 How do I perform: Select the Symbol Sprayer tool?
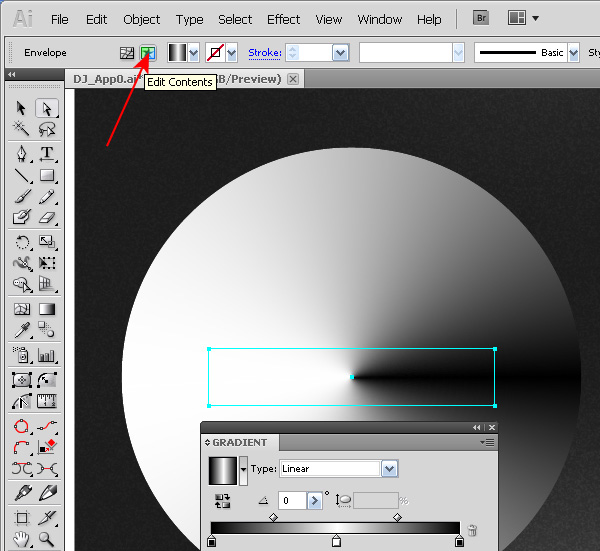coord(22,355)
